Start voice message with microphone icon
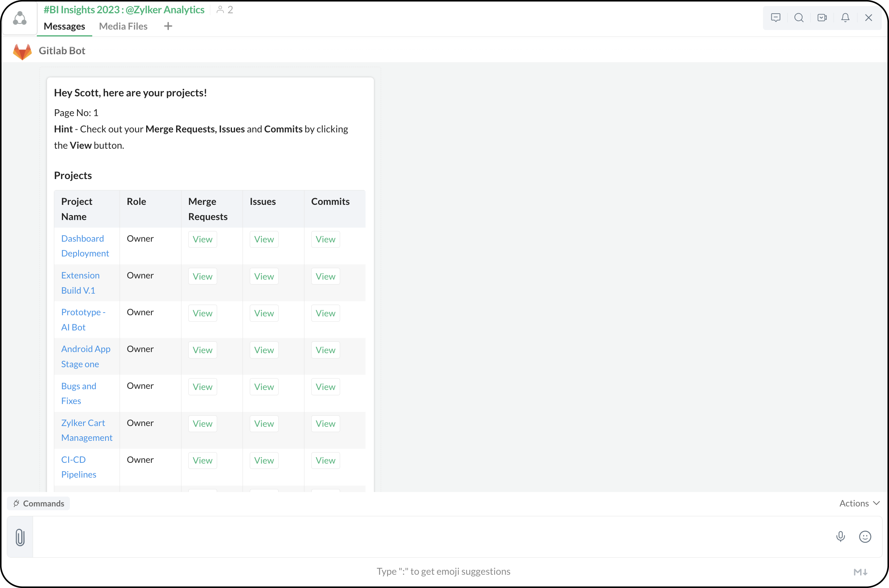The height and width of the screenshot is (588, 889). click(840, 536)
